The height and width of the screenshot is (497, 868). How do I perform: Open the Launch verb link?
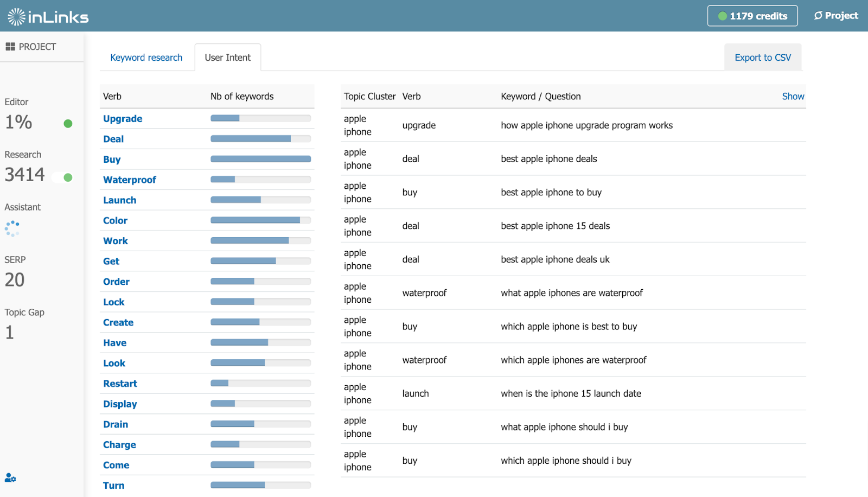(x=120, y=200)
